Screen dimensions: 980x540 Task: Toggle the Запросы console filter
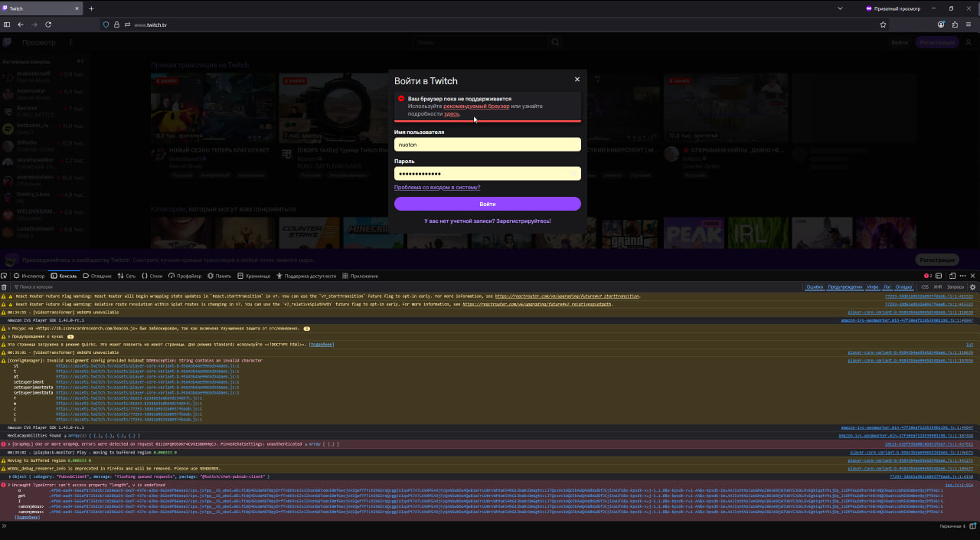pos(955,286)
